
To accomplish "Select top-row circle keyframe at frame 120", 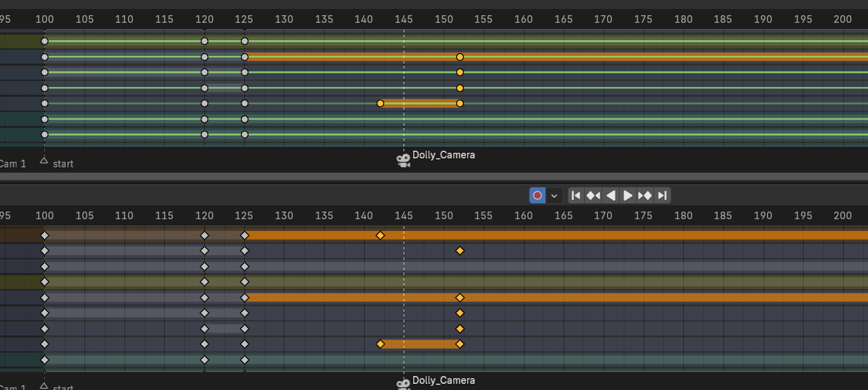I will pos(204,41).
